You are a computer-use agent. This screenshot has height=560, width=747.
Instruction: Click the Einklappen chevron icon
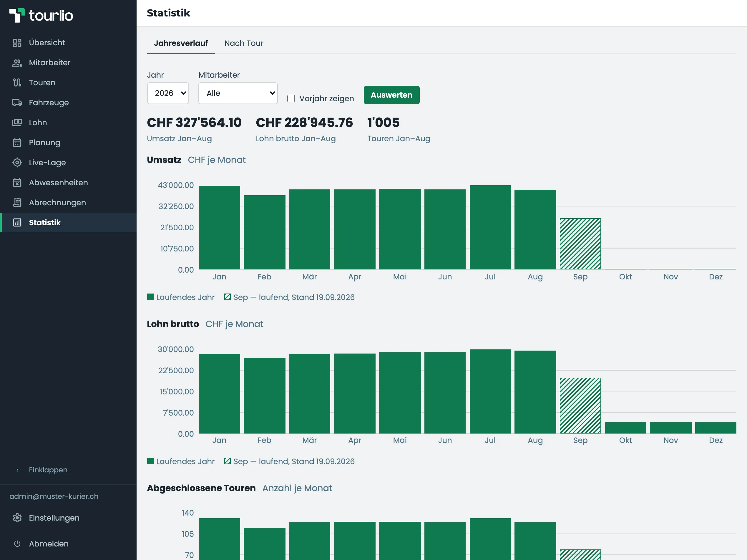click(17, 470)
